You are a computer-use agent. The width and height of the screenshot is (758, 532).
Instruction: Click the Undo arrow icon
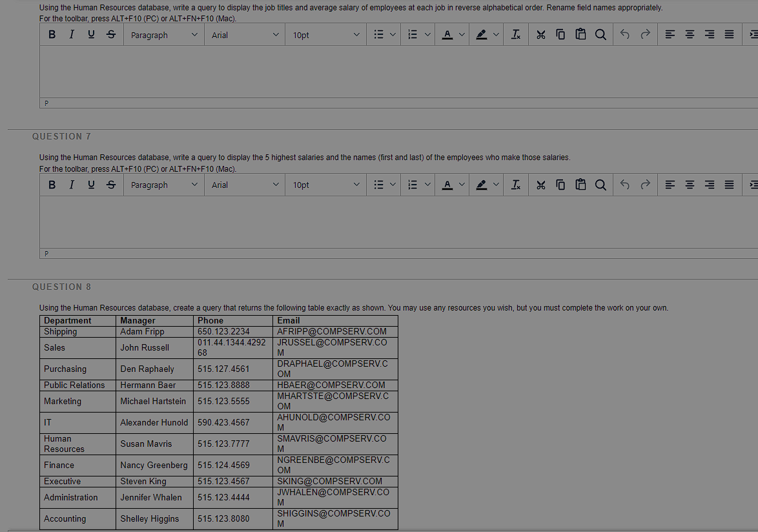[x=624, y=34]
